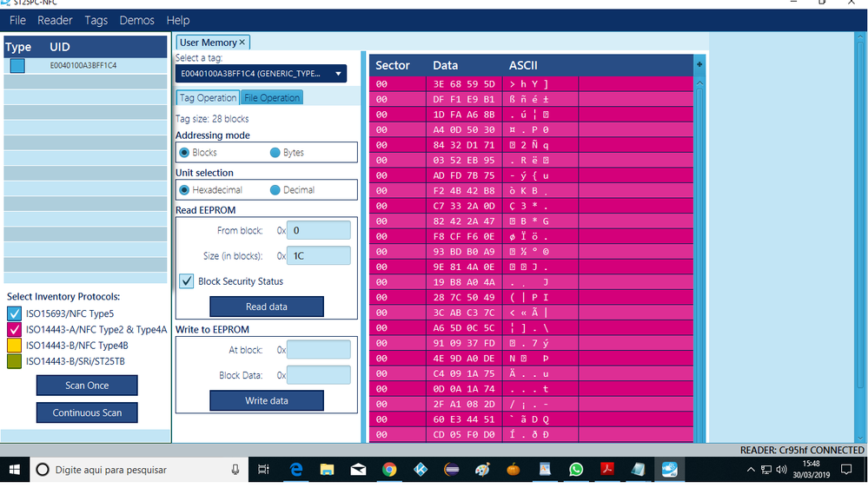Select Blocks addressing mode
Viewport: 868px width, 488px height.
184,153
